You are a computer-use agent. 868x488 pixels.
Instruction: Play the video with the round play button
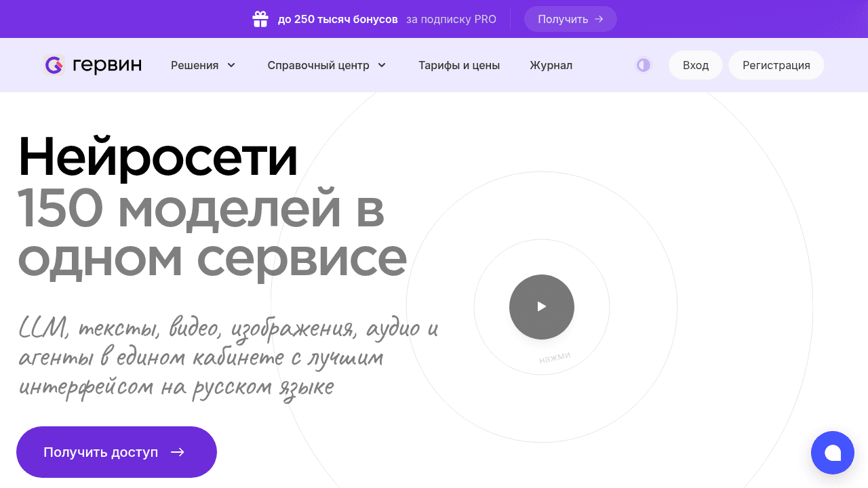tap(541, 306)
